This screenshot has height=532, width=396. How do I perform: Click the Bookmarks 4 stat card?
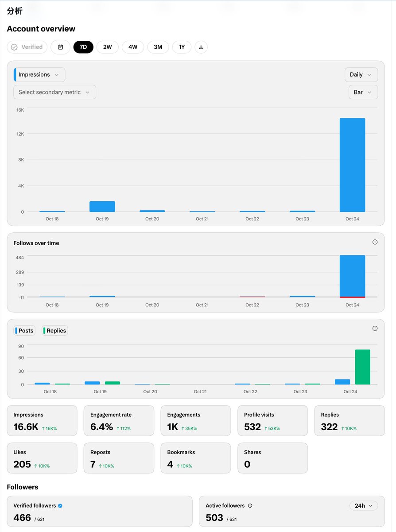pyautogui.click(x=196, y=458)
